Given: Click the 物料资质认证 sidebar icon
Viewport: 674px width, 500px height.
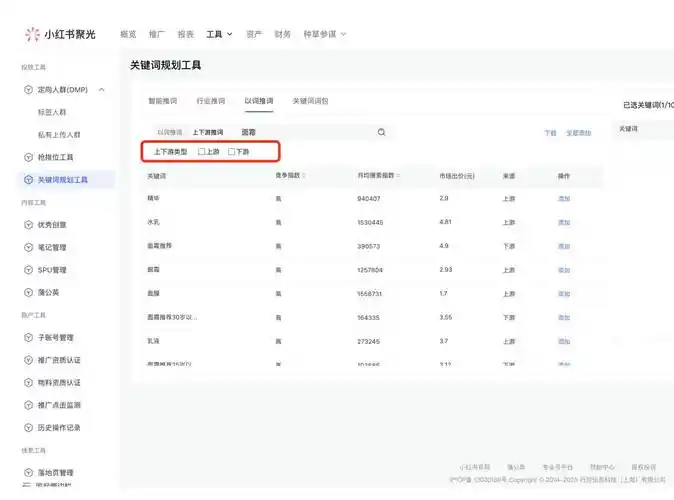Looking at the screenshot, I should tap(28, 382).
